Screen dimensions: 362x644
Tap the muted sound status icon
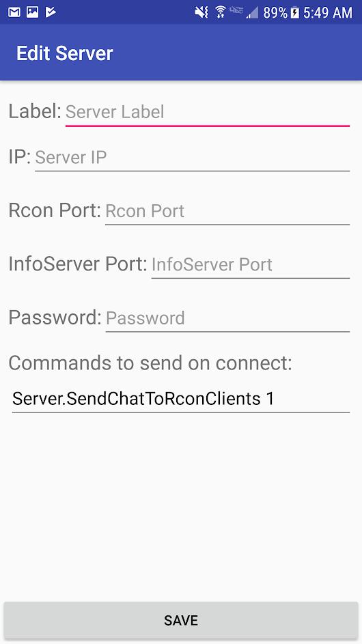pyautogui.click(x=201, y=13)
